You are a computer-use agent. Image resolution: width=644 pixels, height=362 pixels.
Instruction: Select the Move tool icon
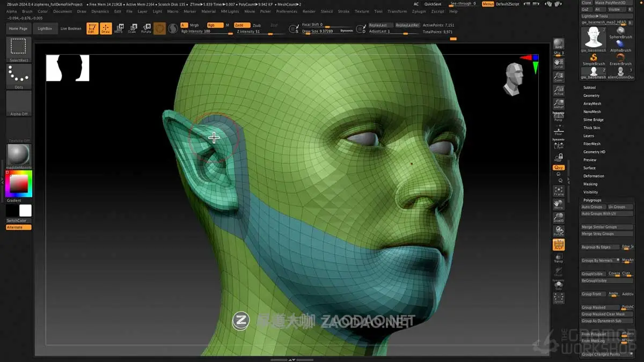click(120, 27)
